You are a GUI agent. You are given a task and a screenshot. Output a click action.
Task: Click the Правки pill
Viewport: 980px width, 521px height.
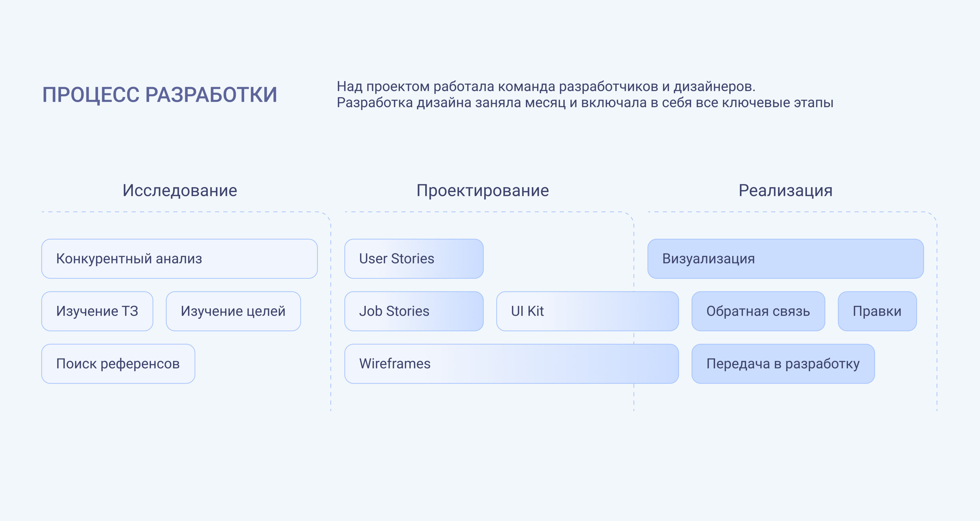click(877, 311)
